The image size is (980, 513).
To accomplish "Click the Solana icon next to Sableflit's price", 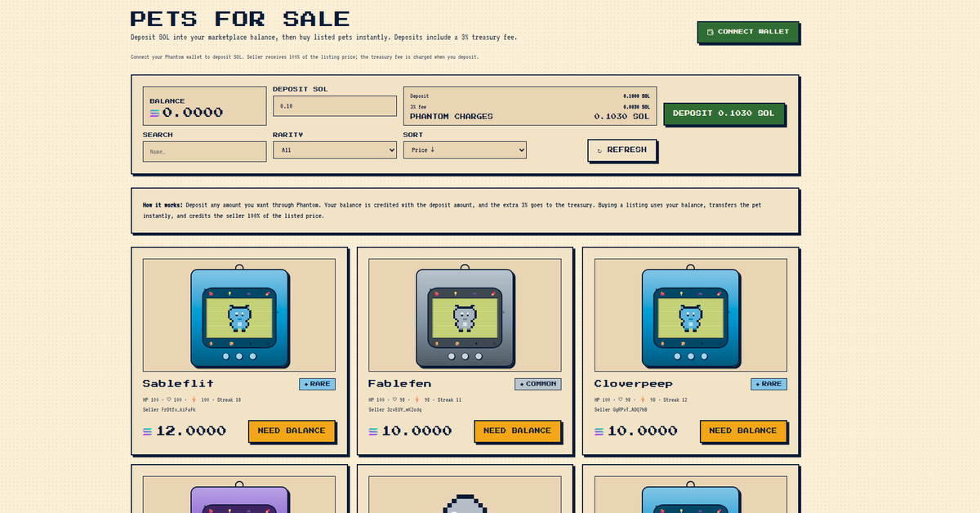I will 147,431.
